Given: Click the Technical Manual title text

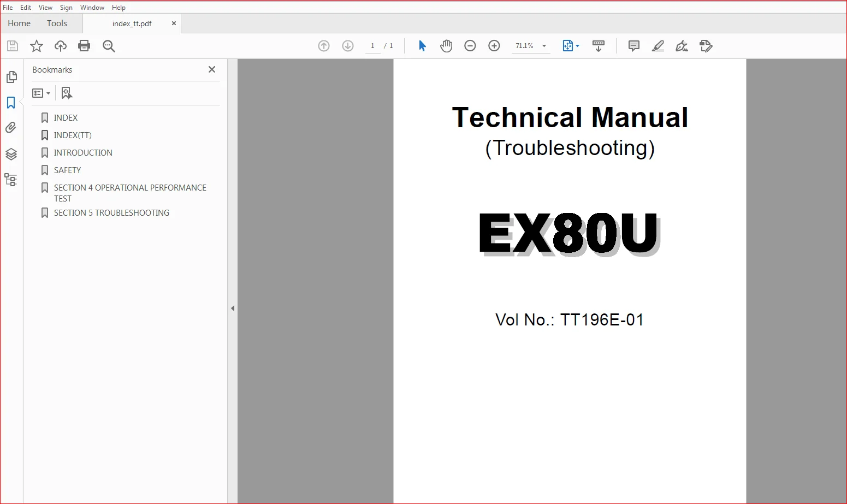Looking at the screenshot, I should (570, 117).
